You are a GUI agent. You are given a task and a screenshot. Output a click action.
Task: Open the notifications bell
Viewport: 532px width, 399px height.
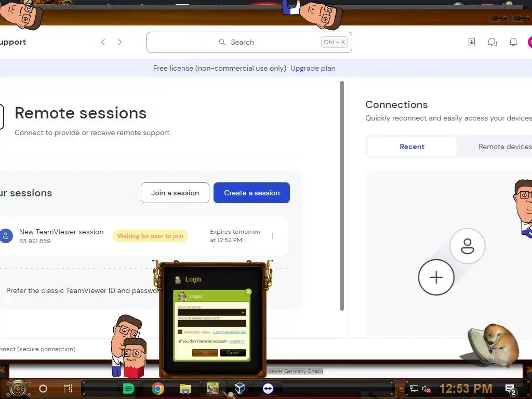(x=513, y=42)
